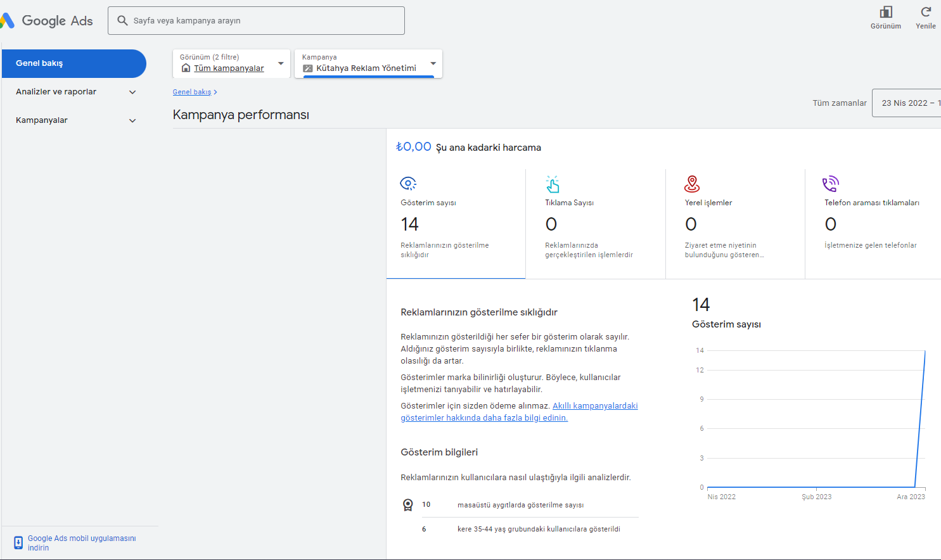Click the phone call icon for Telefon aramaları
This screenshot has height=560, width=941.
(831, 184)
